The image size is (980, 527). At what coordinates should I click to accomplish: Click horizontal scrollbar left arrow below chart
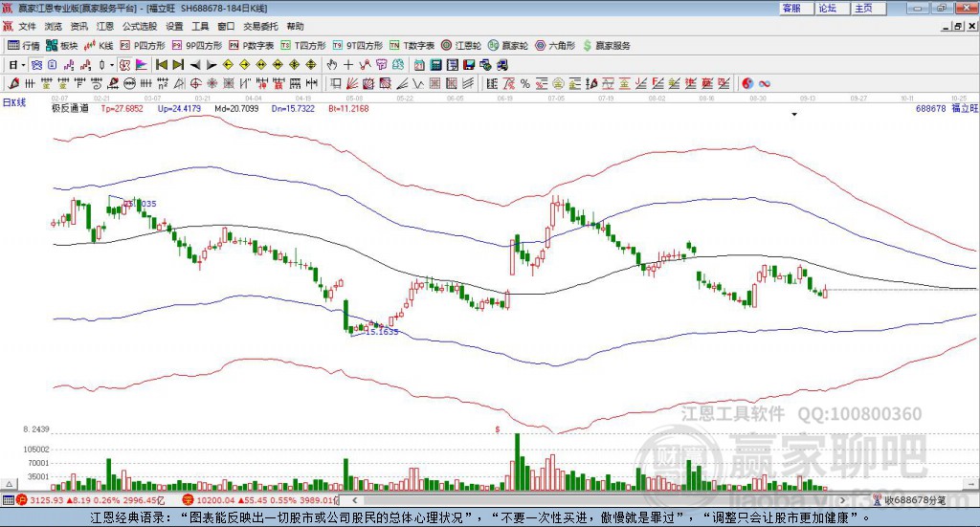click(x=355, y=500)
